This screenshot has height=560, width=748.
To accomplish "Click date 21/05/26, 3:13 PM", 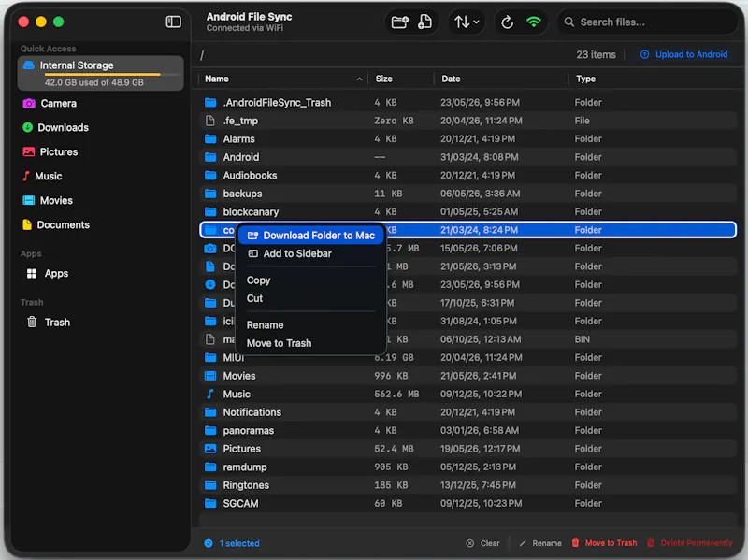I will pos(478,266).
